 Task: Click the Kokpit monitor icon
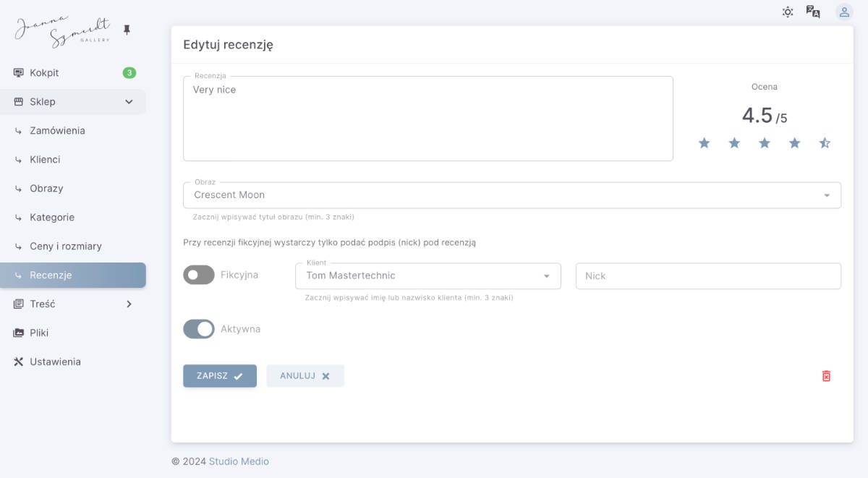pos(19,73)
